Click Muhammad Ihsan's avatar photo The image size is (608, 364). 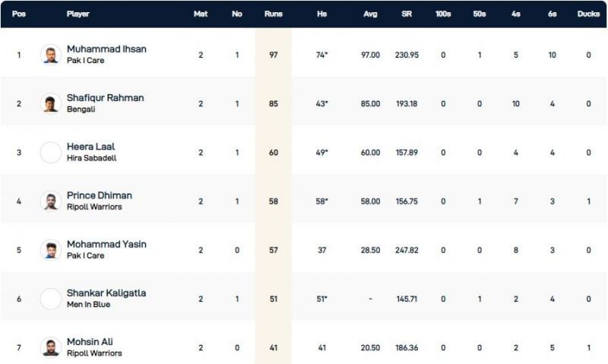click(x=51, y=55)
